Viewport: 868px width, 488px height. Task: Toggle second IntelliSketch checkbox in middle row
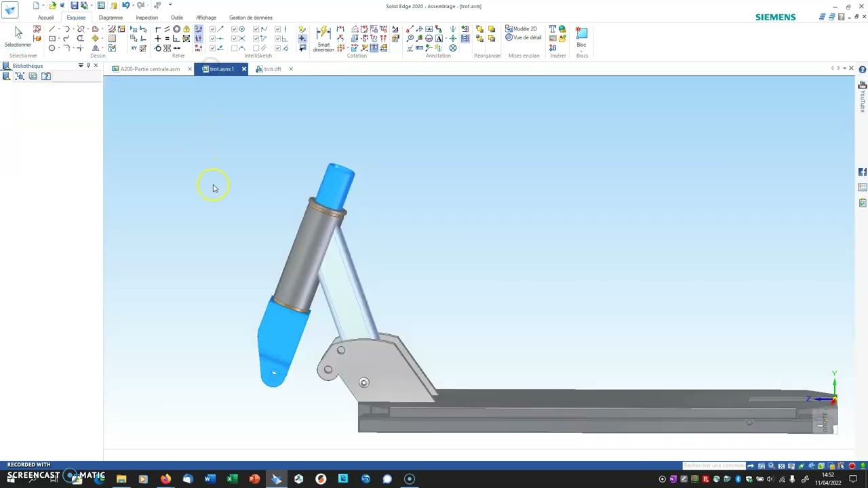click(x=234, y=39)
